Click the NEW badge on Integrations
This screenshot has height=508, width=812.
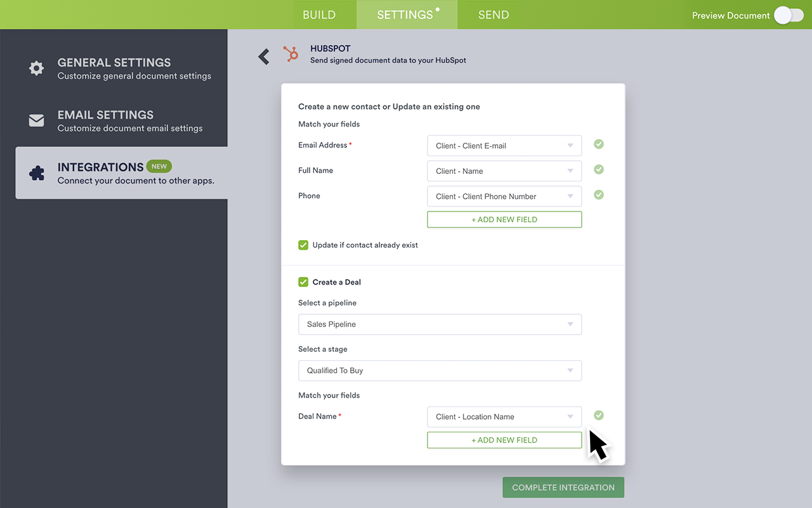coord(159,166)
